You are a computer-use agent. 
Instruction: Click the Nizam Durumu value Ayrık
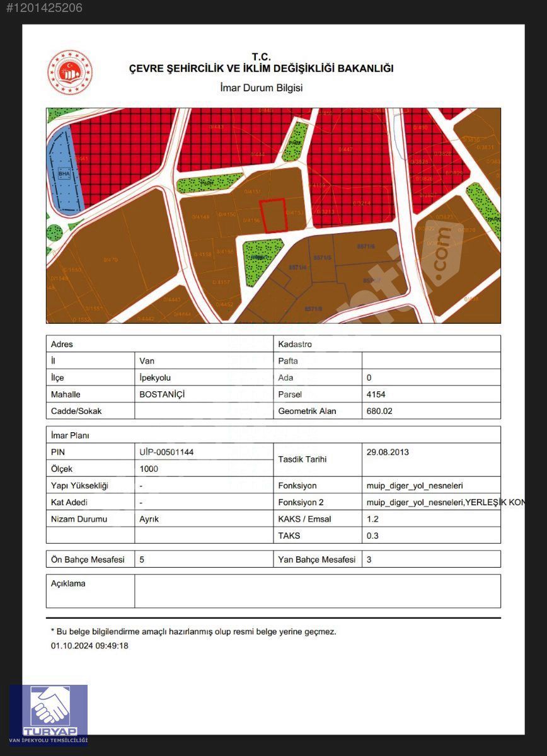click(x=149, y=519)
